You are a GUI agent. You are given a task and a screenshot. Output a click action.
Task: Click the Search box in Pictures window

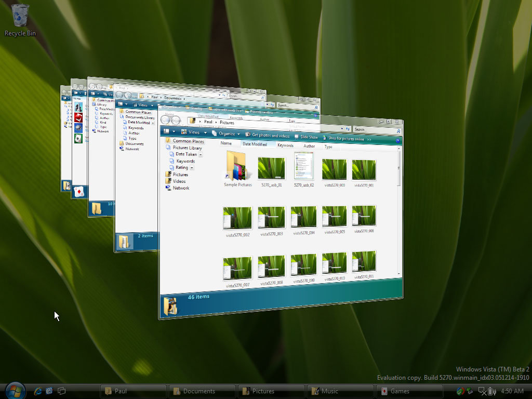coord(374,129)
